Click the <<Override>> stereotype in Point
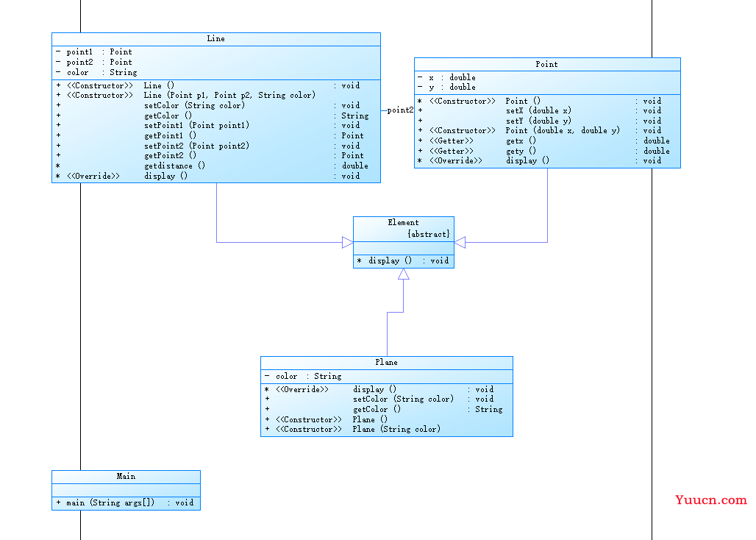 coord(456,160)
